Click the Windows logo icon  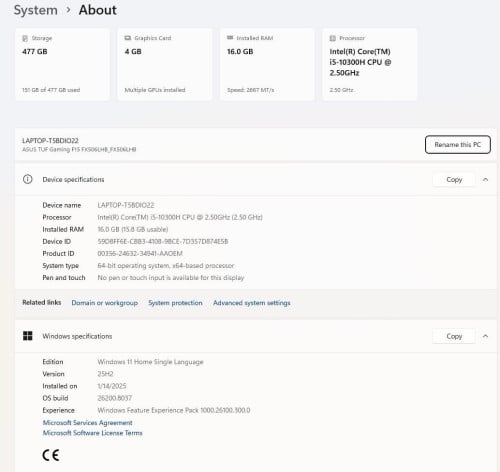(x=28, y=336)
